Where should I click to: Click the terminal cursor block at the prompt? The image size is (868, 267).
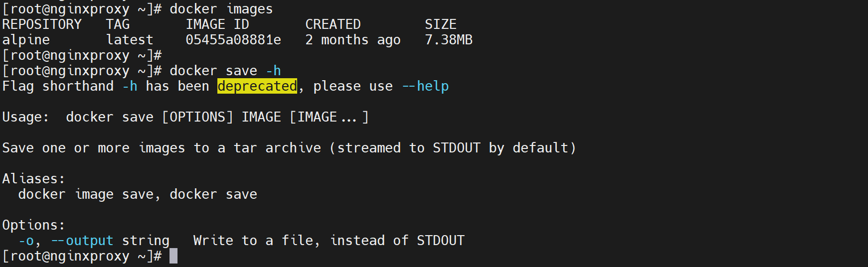(x=174, y=256)
